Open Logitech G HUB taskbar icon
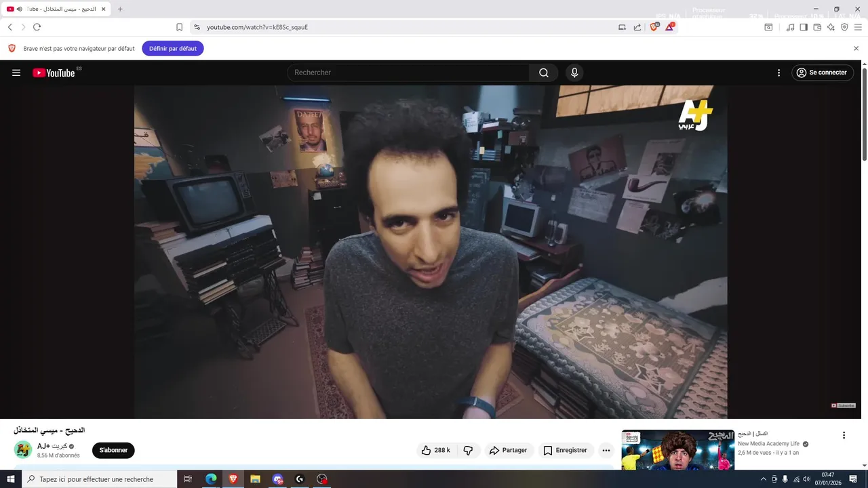Image resolution: width=868 pixels, height=488 pixels. pos(300,479)
